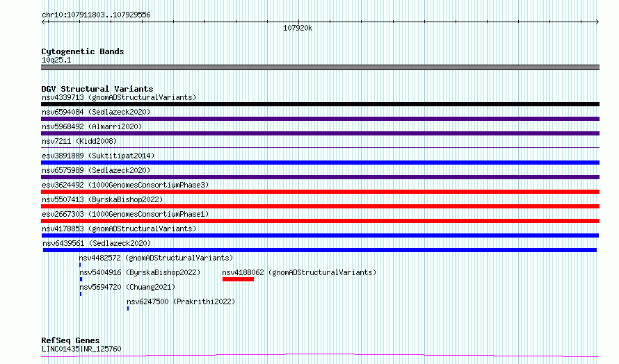Click the short red bar under nsv4188062
This screenshot has height=364, width=619.
pyautogui.click(x=238, y=279)
